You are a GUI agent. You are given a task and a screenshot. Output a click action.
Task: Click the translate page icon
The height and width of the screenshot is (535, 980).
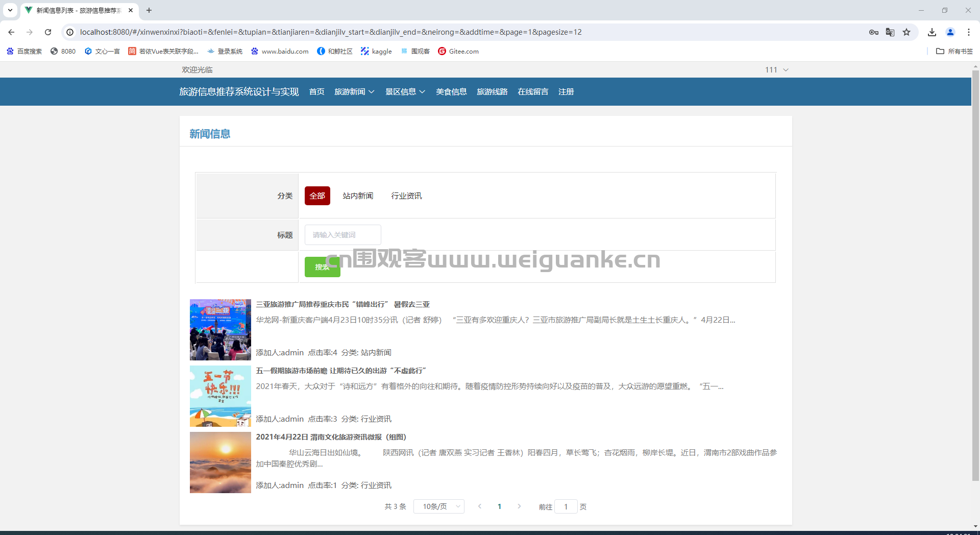(890, 32)
